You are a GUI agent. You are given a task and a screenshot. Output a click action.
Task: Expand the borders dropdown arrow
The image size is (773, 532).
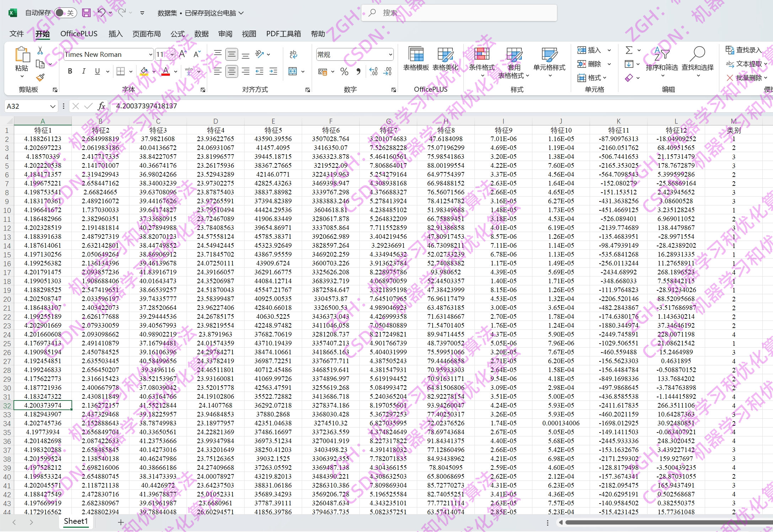point(130,71)
